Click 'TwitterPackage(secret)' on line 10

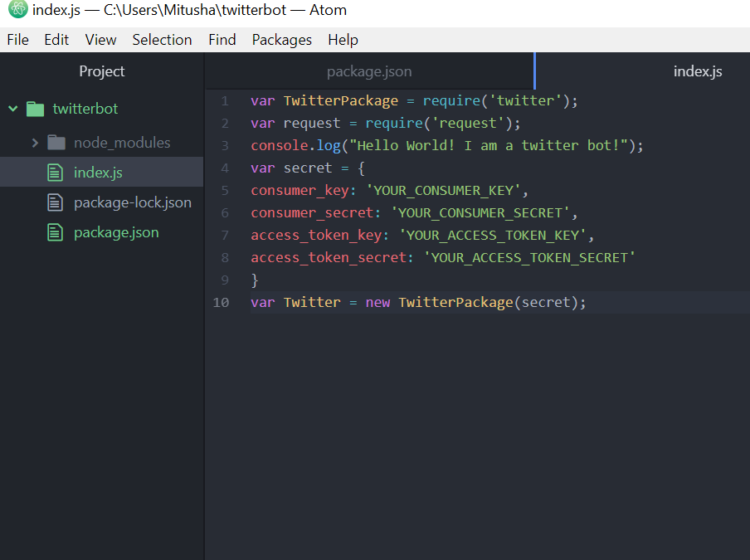489,303
